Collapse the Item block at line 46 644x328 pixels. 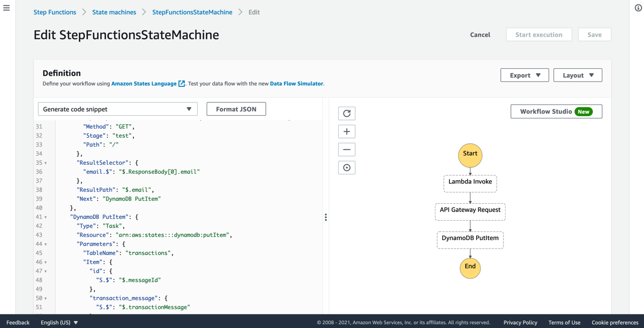pos(46,262)
